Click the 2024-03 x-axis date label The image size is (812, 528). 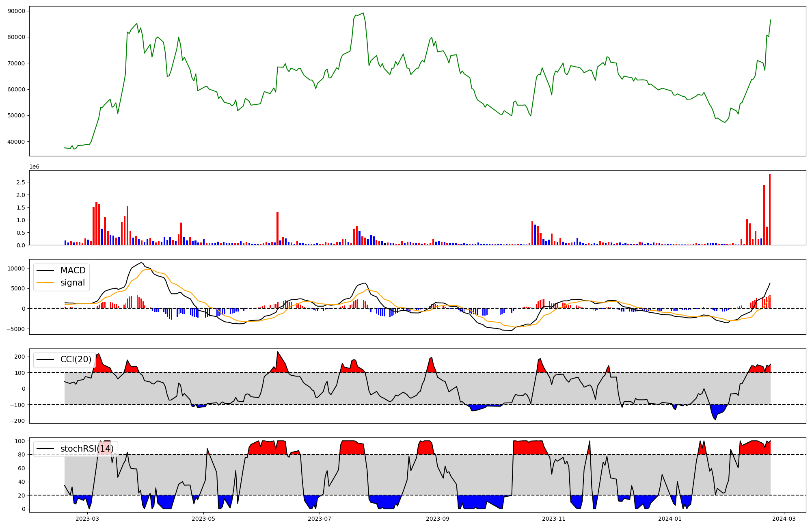[x=784, y=519]
